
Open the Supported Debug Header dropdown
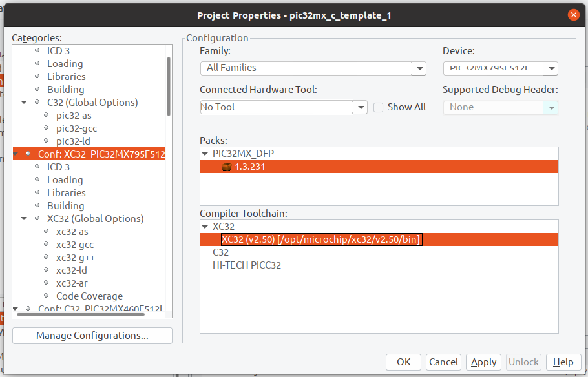pyautogui.click(x=551, y=108)
